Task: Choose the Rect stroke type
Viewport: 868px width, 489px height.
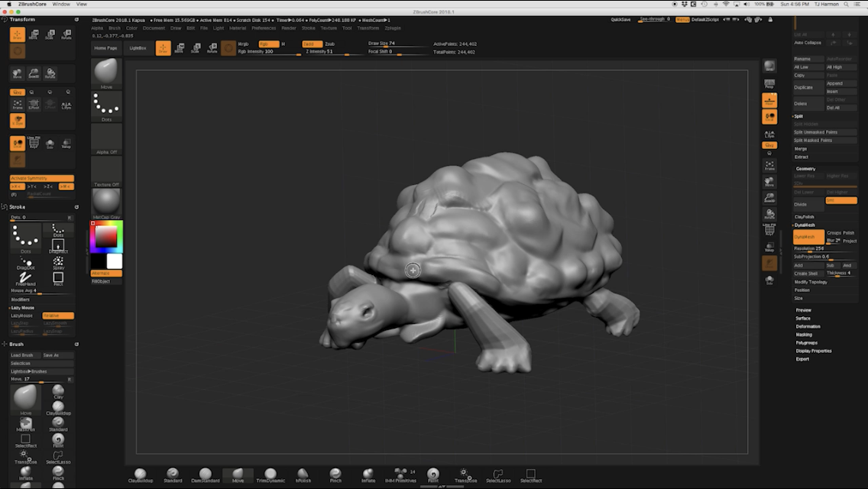Action: coord(58,279)
